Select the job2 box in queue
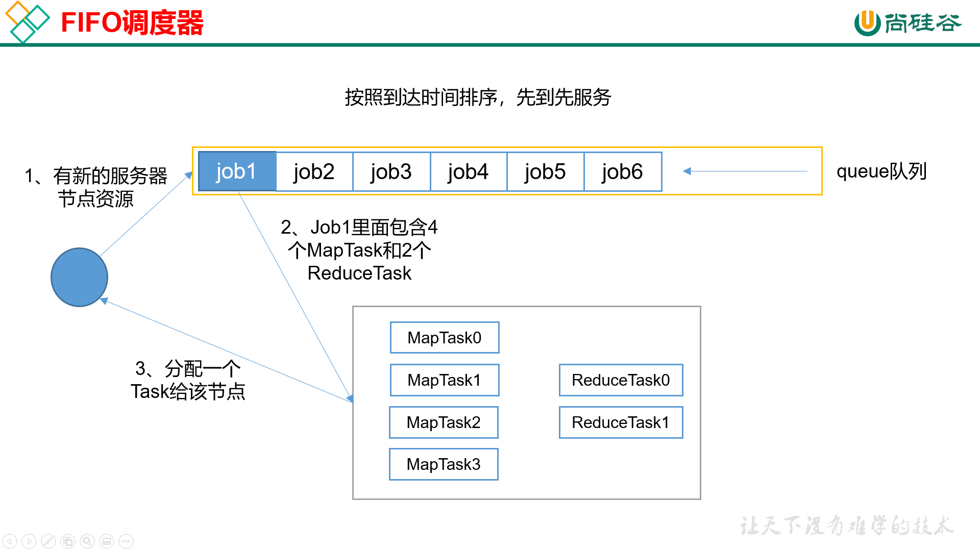The image size is (980, 551). (314, 171)
